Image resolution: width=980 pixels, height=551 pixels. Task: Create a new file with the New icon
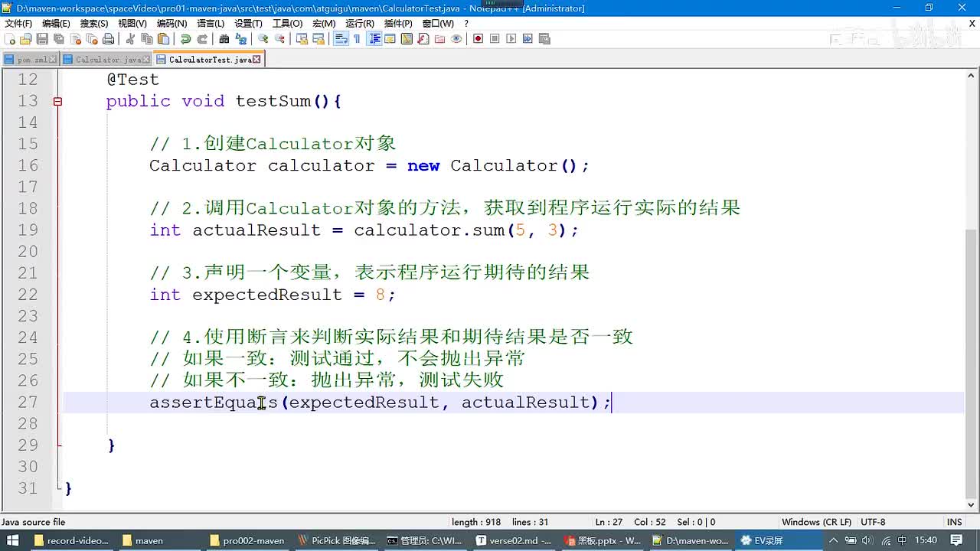click(10, 39)
